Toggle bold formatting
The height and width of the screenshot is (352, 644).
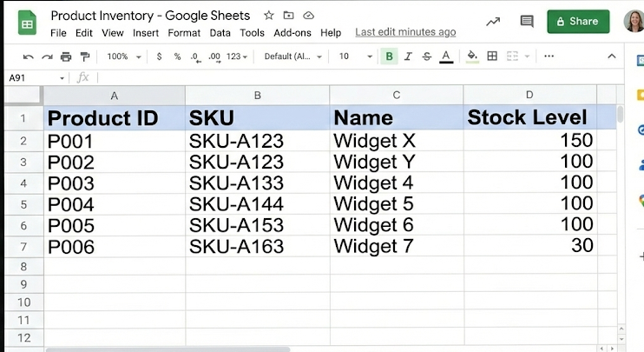coord(389,56)
